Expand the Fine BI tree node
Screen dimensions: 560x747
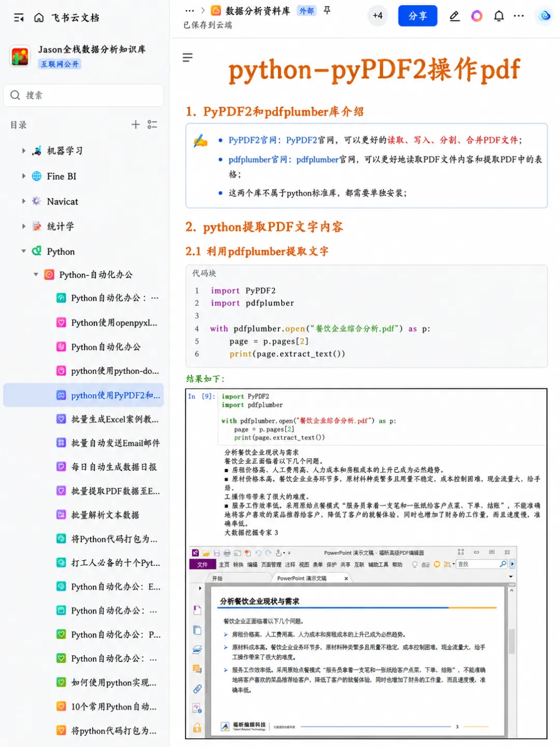coord(23,176)
